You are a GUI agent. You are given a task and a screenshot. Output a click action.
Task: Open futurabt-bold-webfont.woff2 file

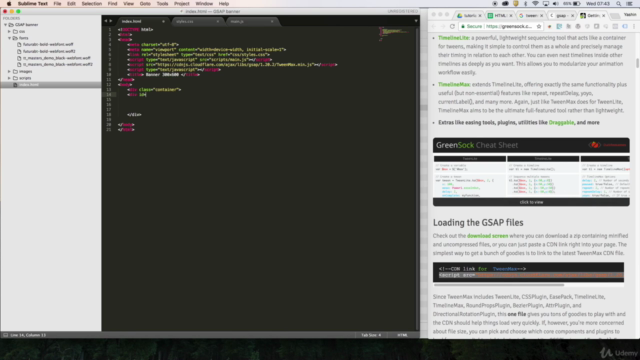pyautogui.click(x=49, y=51)
